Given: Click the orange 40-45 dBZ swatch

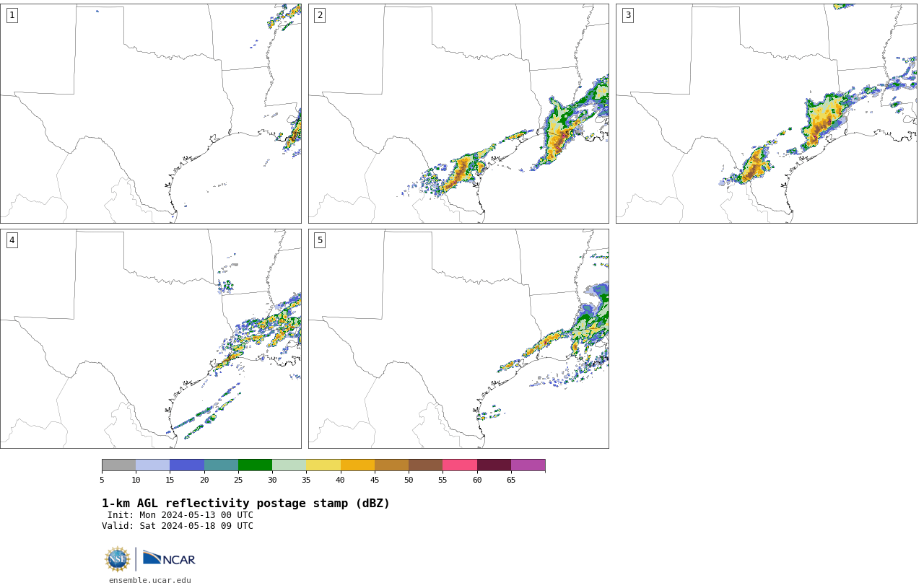Looking at the screenshot, I should tap(357, 465).
